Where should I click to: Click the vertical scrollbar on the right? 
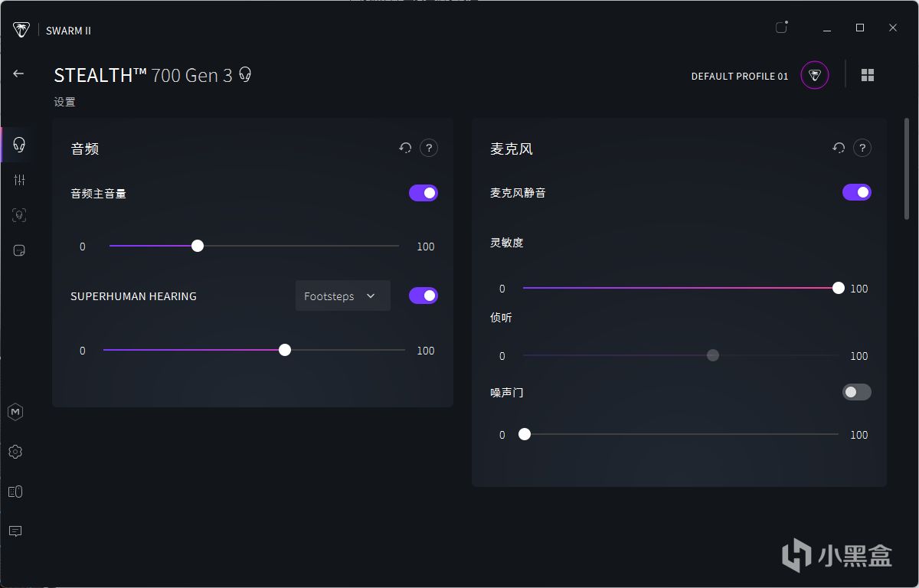pyautogui.click(x=908, y=168)
